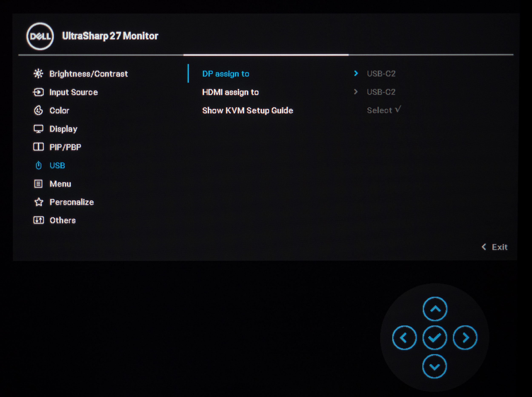Open the USB-C2 value for DP
This screenshot has height=397, width=532.
click(x=381, y=74)
